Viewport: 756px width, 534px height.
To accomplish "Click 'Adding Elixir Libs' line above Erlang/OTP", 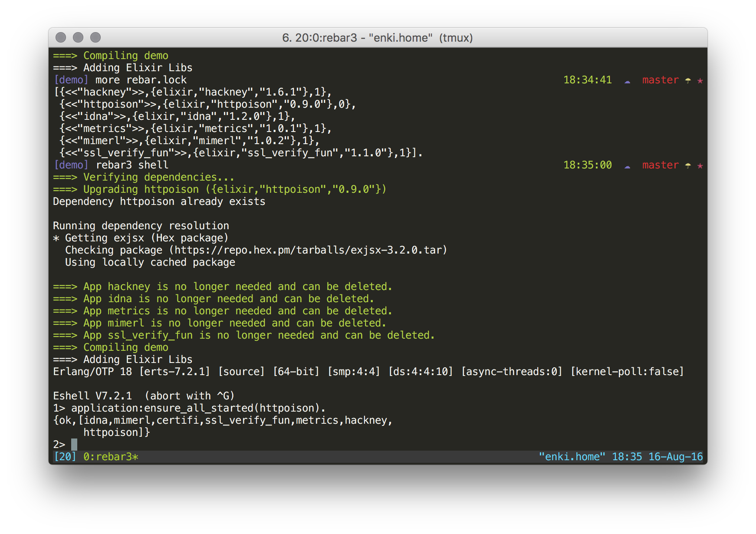I will pos(123,359).
